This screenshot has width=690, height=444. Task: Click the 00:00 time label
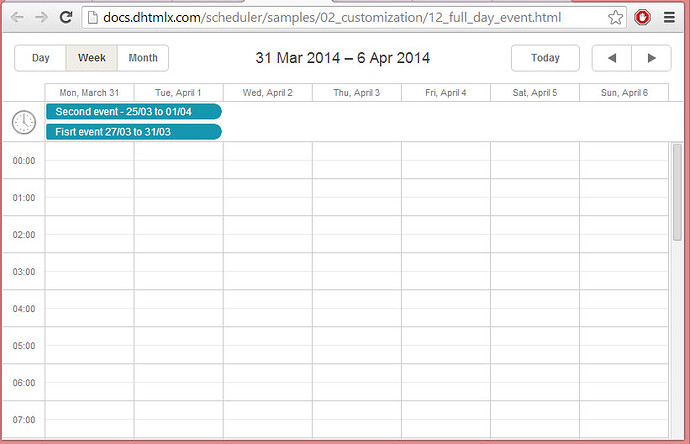[24, 161]
